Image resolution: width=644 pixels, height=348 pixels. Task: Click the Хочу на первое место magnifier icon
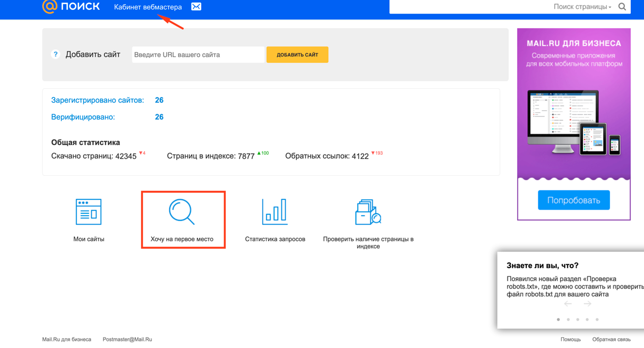pos(181,211)
